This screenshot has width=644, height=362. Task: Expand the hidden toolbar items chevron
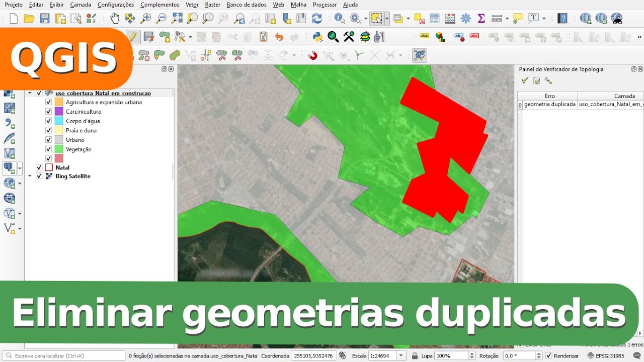tap(639, 37)
